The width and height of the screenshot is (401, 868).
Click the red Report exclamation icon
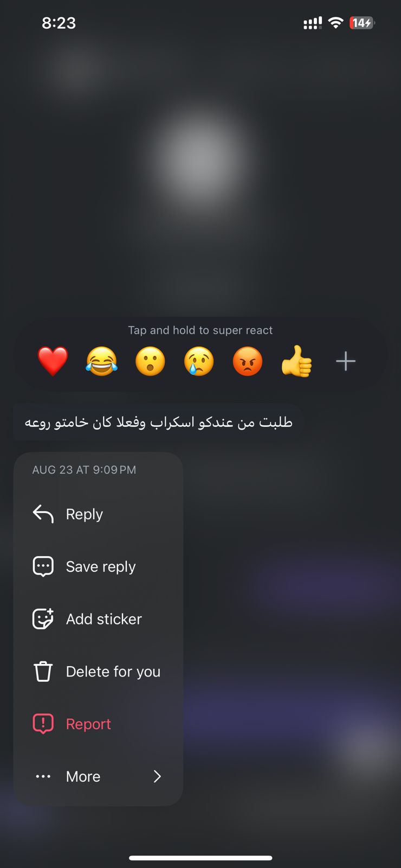pyautogui.click(x=43, y=724)
